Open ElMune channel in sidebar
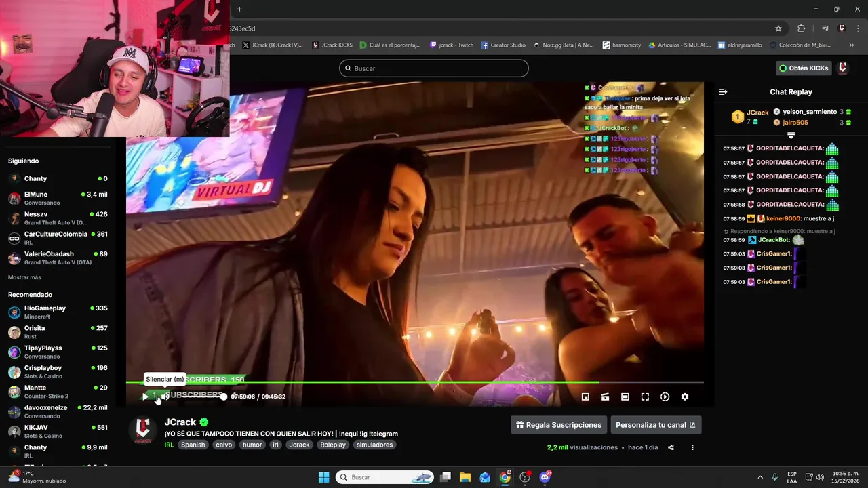This screenshot has height=488, width=868. pos(58,198)
